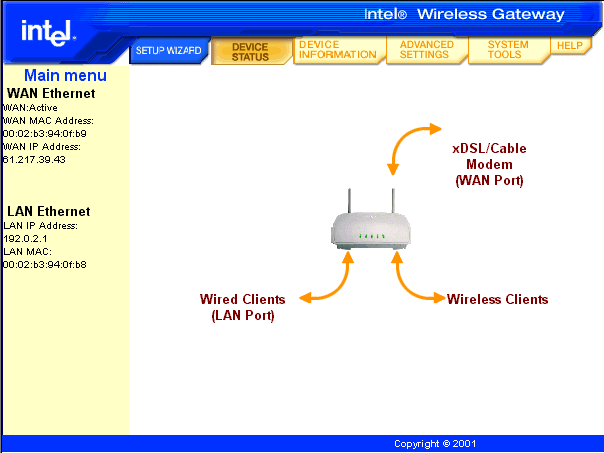The height and width of the screenshot is (453, 604).
Task: Click the Intel logo
Action: point(48,33)
